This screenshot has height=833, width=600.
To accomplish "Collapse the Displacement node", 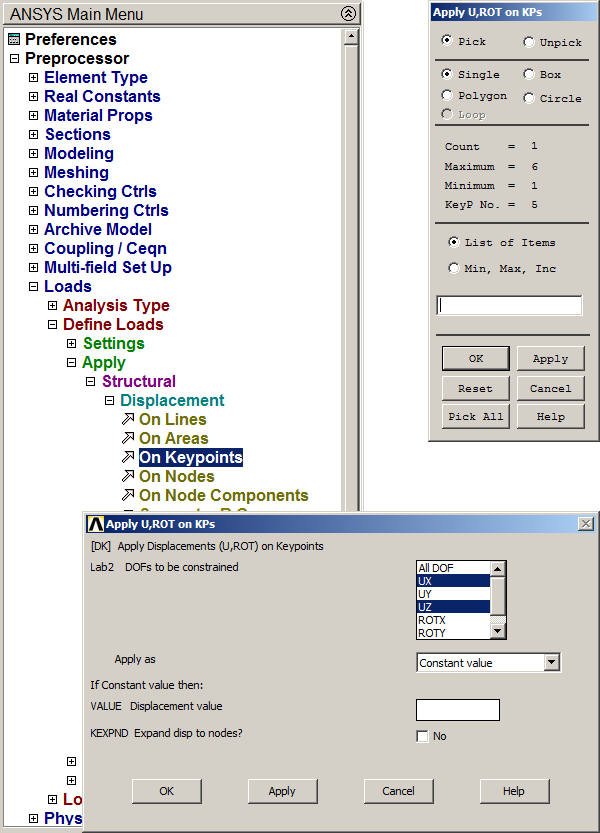I will tap(109, 401).
